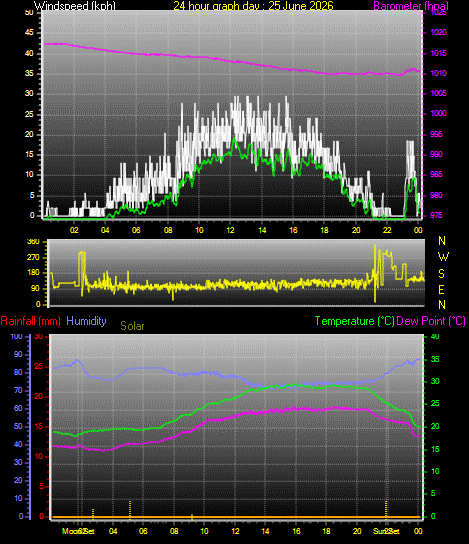Click the 'S' compass letter
Viewport: 469px width, 544px height.
tap(441, 273)
